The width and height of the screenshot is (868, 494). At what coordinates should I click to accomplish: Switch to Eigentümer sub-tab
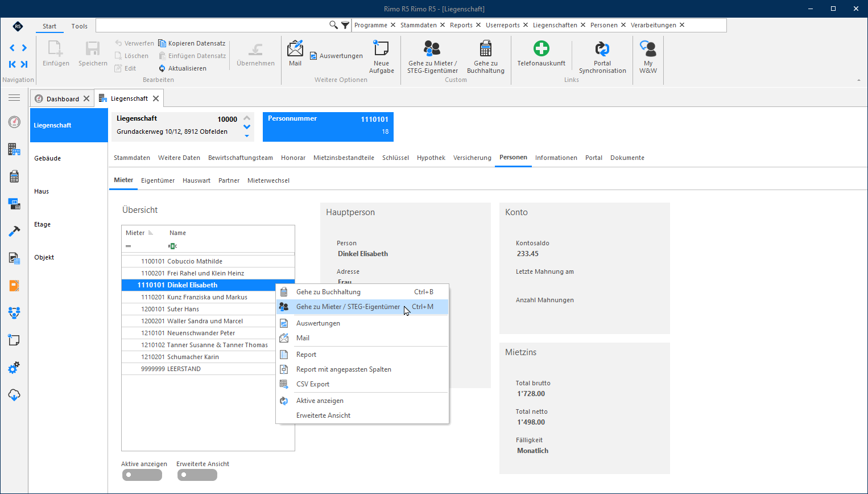pyautogui.click(x=158, y=180)
